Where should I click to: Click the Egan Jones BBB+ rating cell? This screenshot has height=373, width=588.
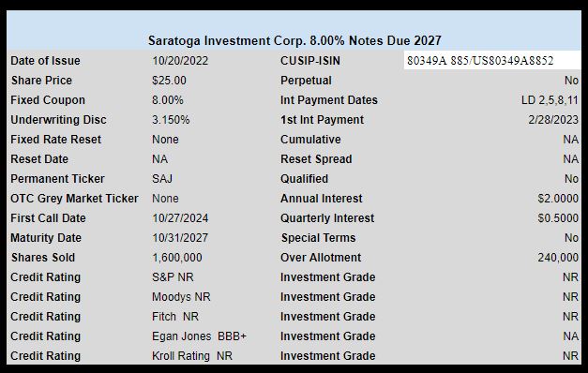point(199,336)
